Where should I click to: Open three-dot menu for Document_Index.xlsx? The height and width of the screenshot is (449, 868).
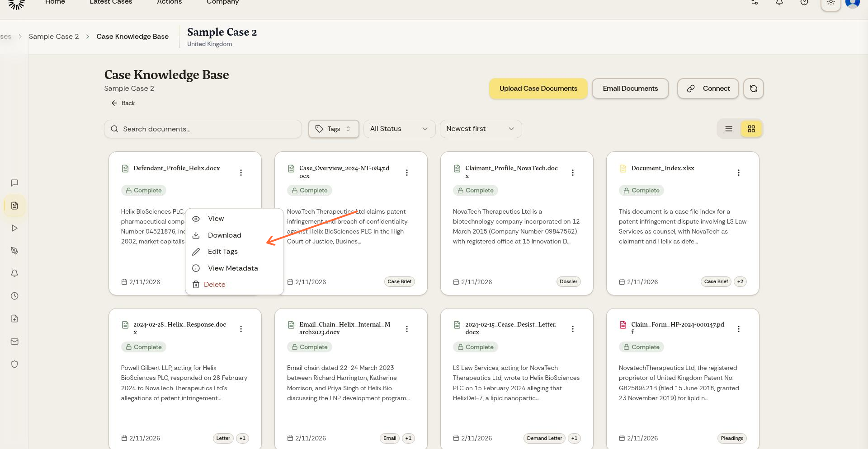click(x=738, y=173)
